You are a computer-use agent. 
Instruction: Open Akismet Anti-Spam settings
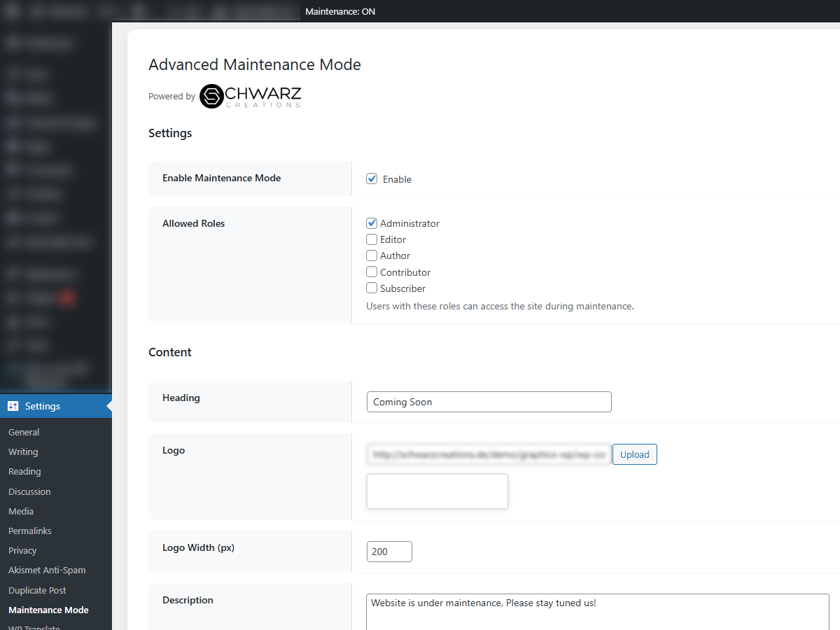47,570
